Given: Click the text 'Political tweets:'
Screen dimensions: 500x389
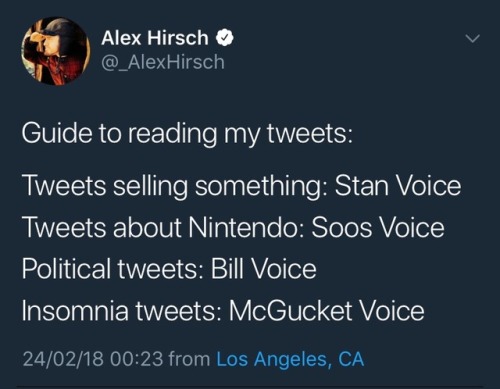Looking at the screenshot, I should coord(112,269).
